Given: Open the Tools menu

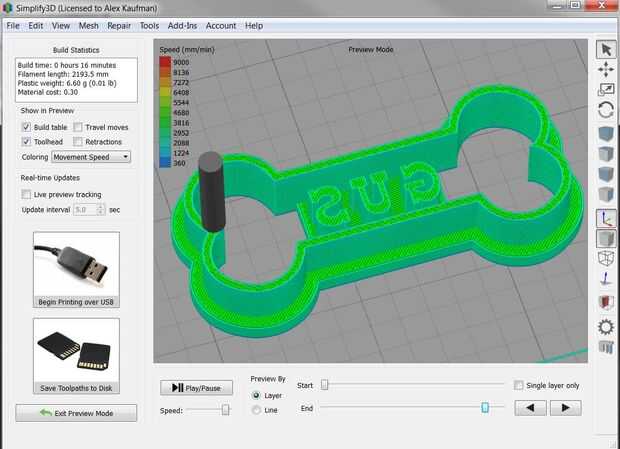Looking at the screenshot, I should [x=149, y=26].
